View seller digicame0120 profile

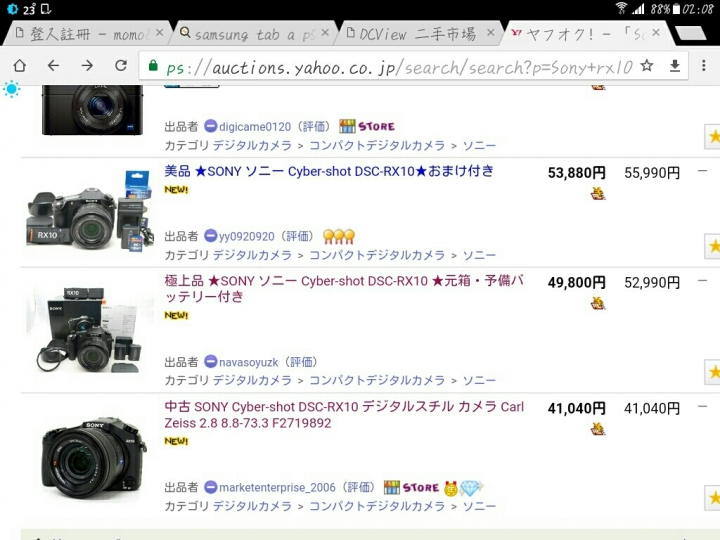[255, 127]
